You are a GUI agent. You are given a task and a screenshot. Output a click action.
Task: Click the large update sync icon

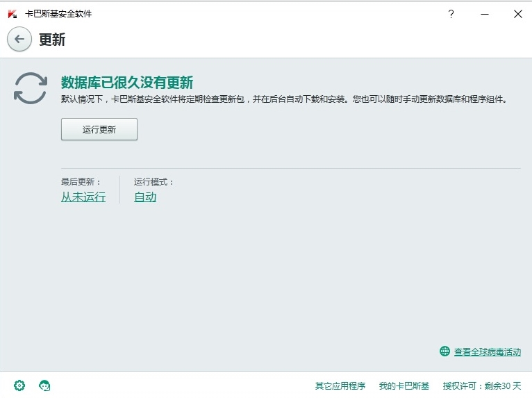[x=31, y=88]
